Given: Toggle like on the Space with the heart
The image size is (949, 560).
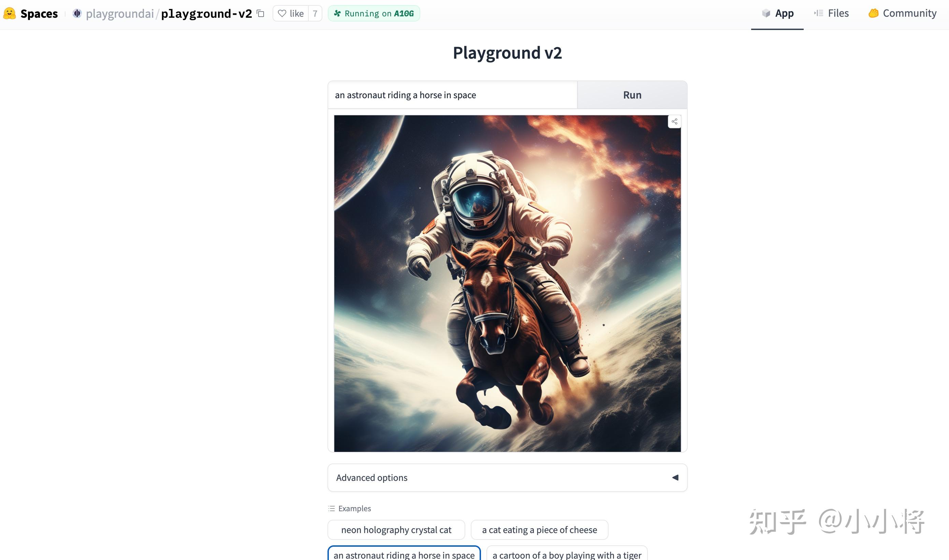Looking at the screenshot, I should [x=282, y=13].
